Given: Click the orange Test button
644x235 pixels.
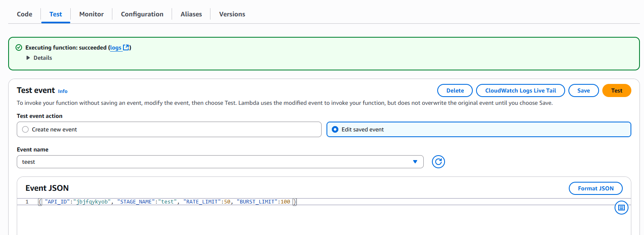Looking at the screenshot, I should [617, 90].
